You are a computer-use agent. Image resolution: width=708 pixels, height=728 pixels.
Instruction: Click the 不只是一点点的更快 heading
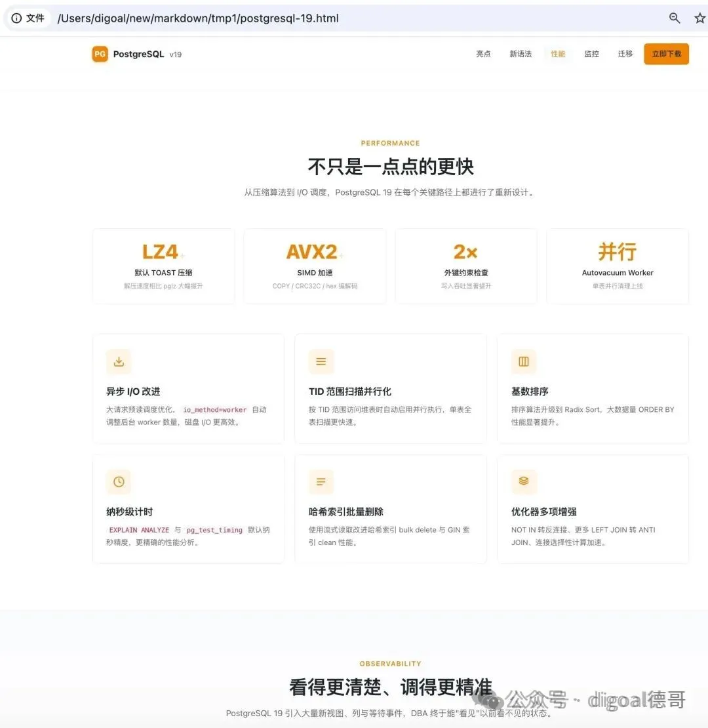[391, 167]
